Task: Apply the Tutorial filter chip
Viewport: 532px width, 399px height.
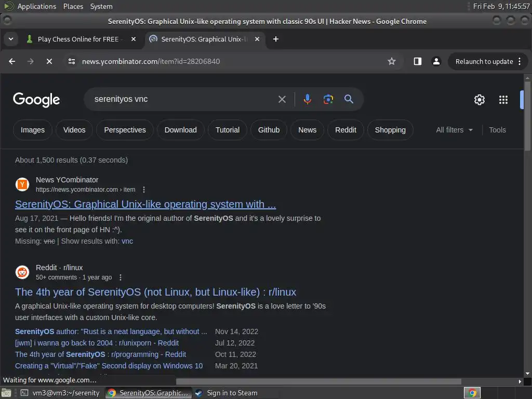Action: click(x=228, y=130)
